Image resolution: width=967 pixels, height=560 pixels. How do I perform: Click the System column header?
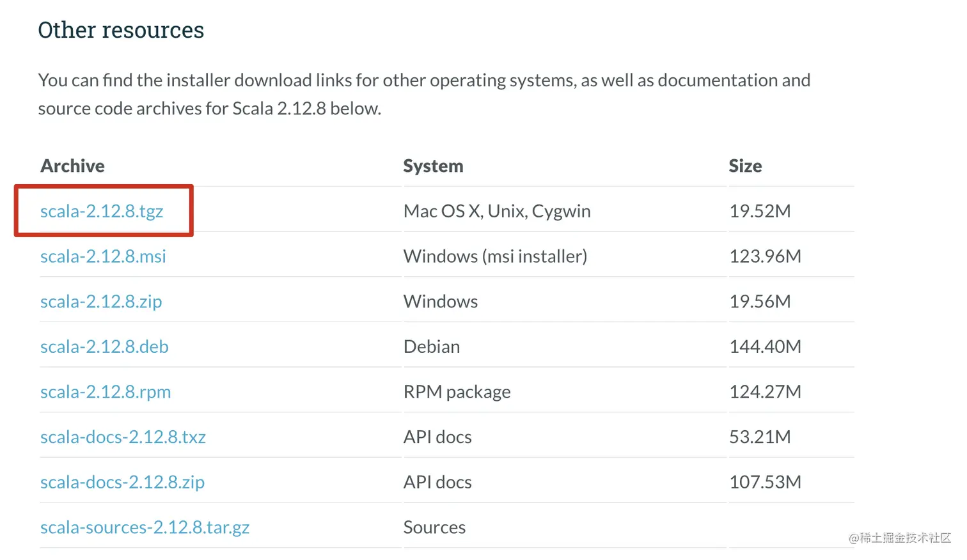click(433, 166)
